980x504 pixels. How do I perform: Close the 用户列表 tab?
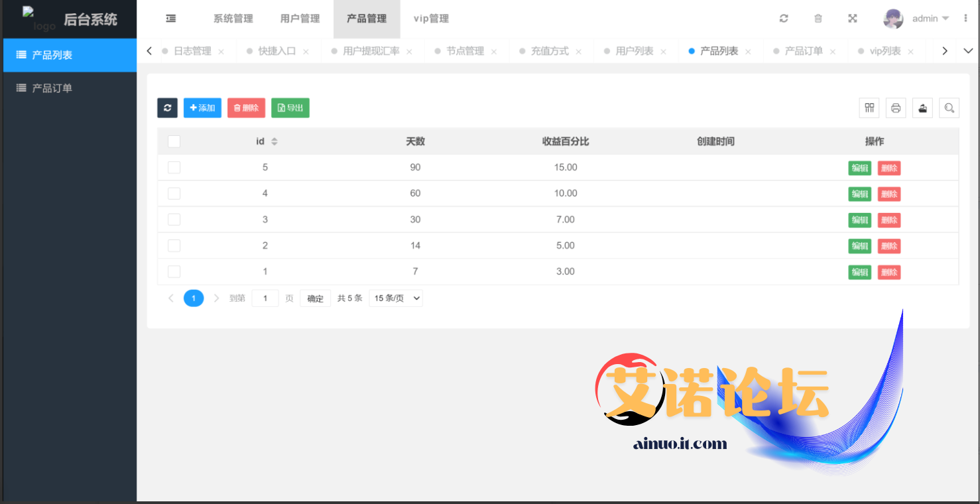[x=663, y=52]
